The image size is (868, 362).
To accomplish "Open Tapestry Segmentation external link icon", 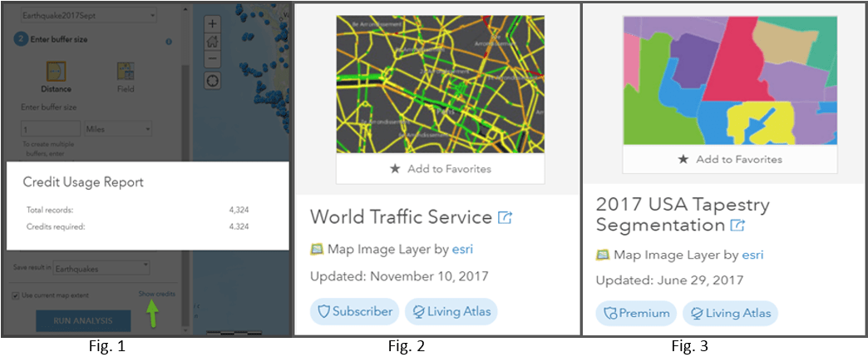I will click(x=738, y=226).
